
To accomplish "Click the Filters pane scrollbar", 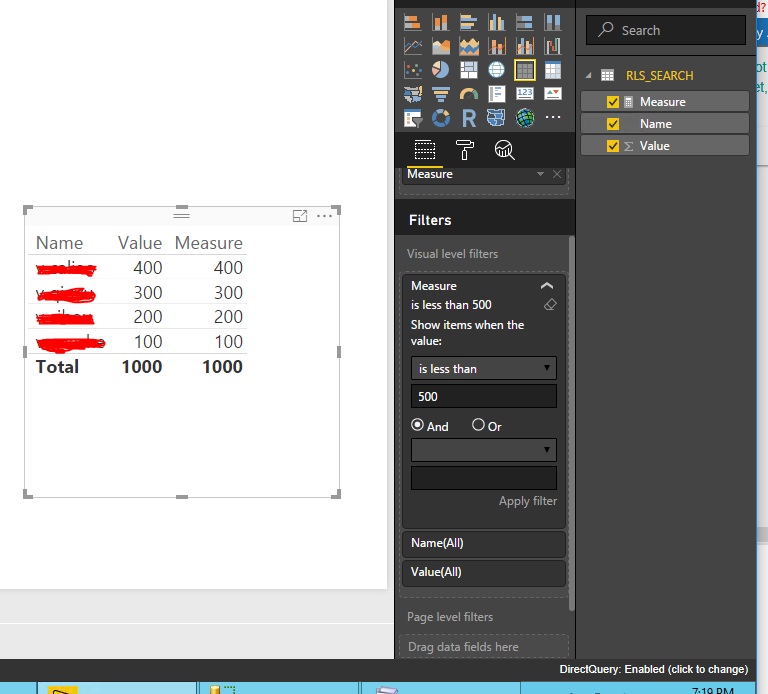I will tap(571, 424).
